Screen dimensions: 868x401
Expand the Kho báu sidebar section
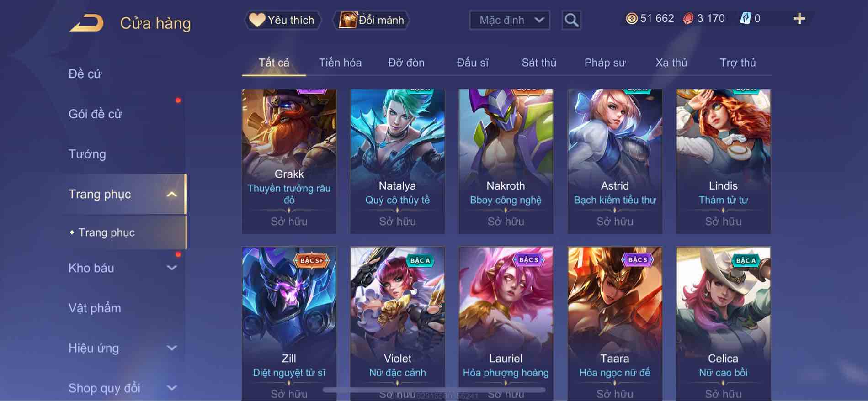point(172,268)
